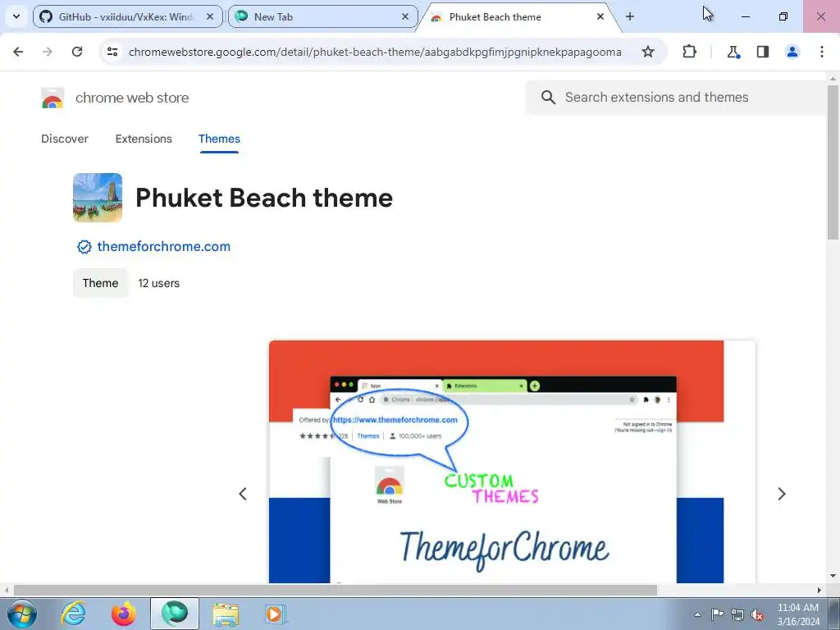Open File Explorer from the taskbar

(226, 614)
